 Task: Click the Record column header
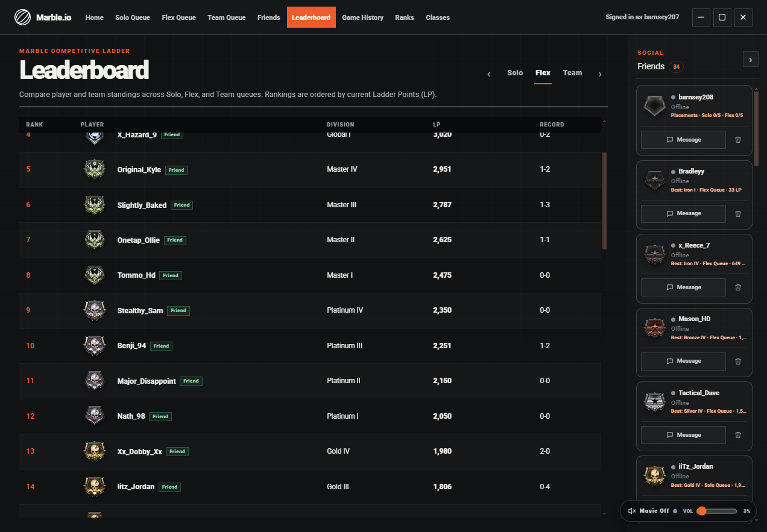(552, 125)
